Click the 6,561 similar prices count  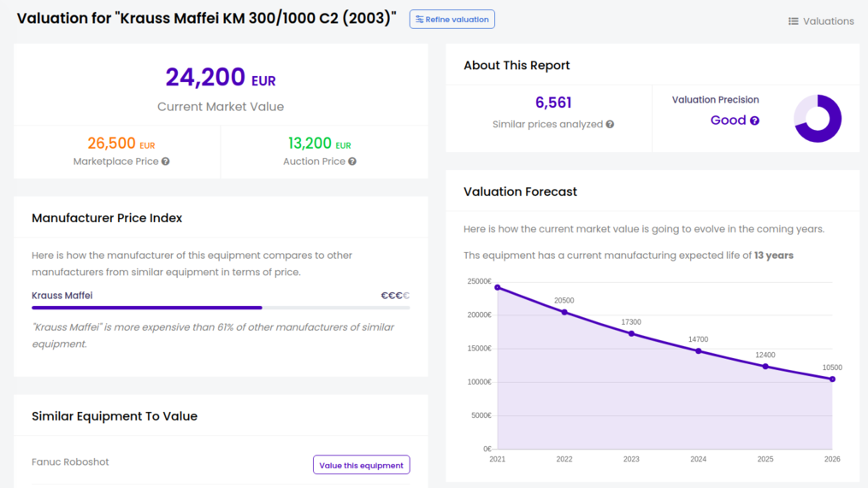pos(553,103)
